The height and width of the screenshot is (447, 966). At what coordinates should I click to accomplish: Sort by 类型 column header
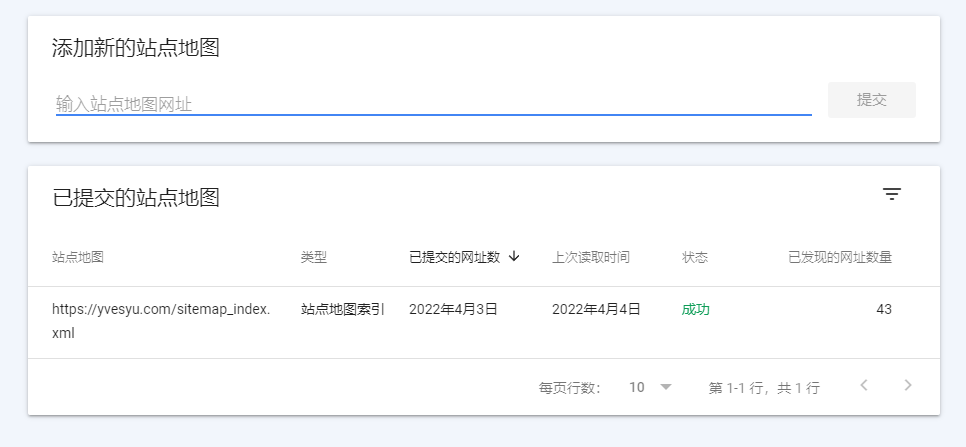[x=314, y=257]
